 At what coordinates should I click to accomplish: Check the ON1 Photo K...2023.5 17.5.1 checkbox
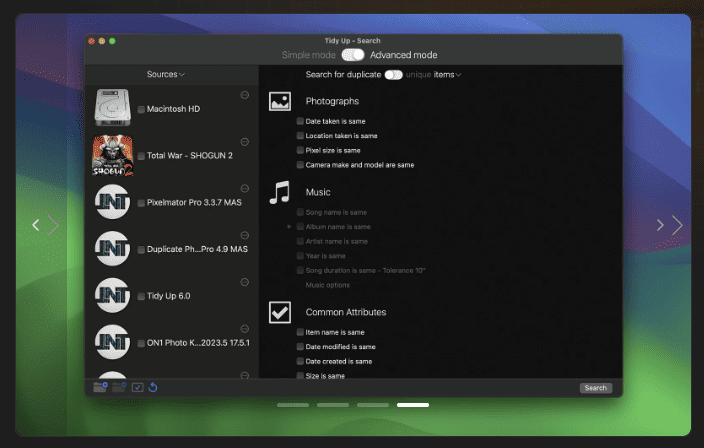141,343
